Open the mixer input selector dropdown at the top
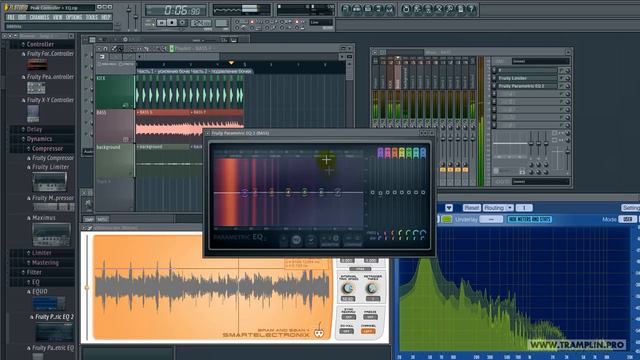This screenshot has width=640, height=360. point(540,61)
